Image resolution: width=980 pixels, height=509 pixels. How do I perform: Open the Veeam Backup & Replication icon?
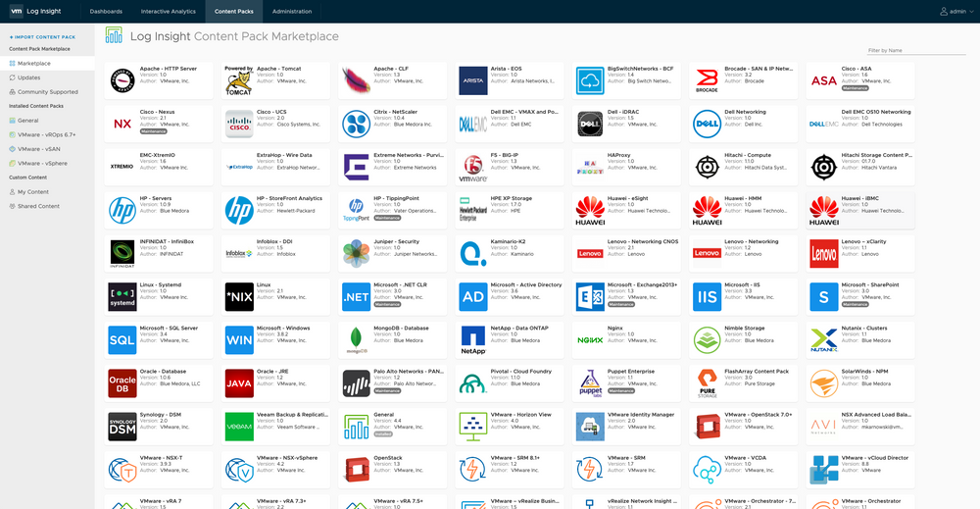click(239, 426)
